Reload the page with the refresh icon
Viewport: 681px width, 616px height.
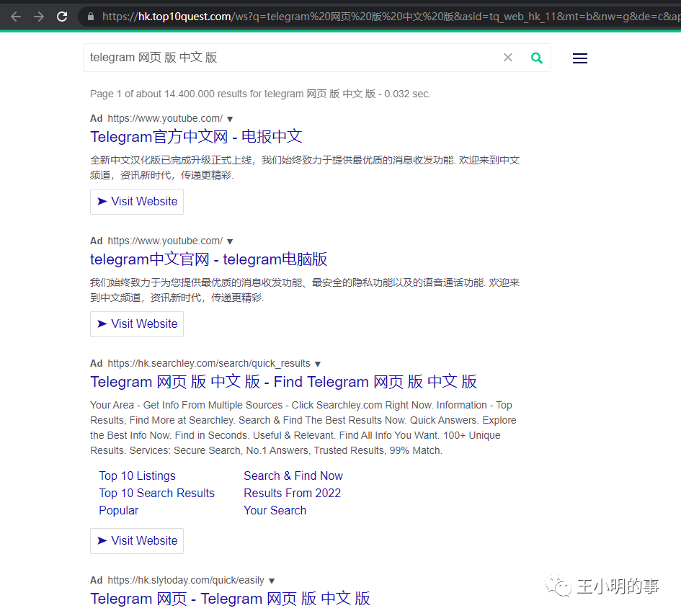pyautogui.click(x=62, y=17)
